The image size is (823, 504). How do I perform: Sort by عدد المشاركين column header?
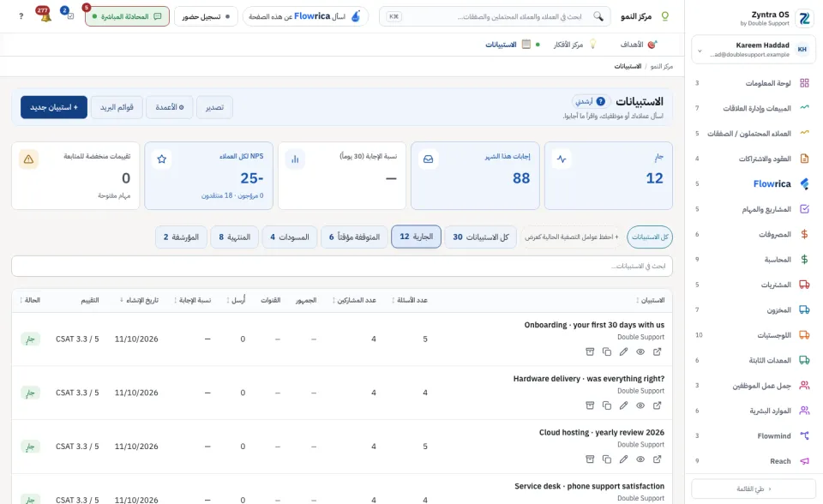[354, 300]
